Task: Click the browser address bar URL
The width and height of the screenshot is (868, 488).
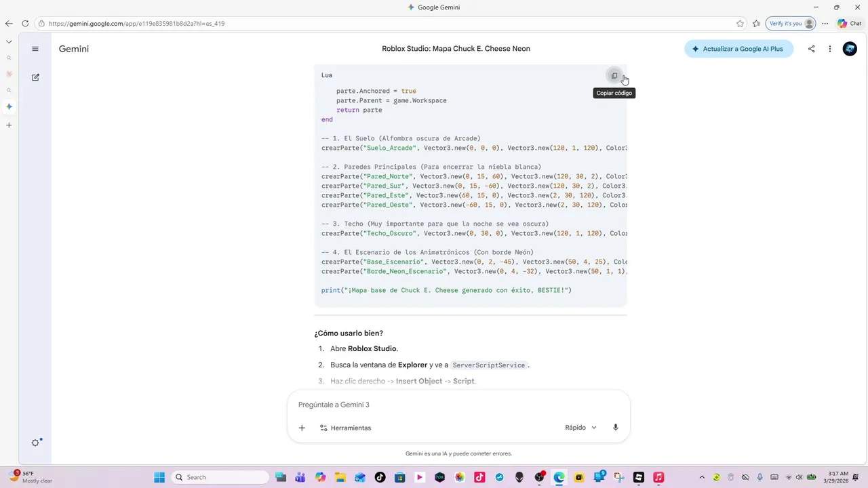Action: pyautogui.click(x=136, y=23)
